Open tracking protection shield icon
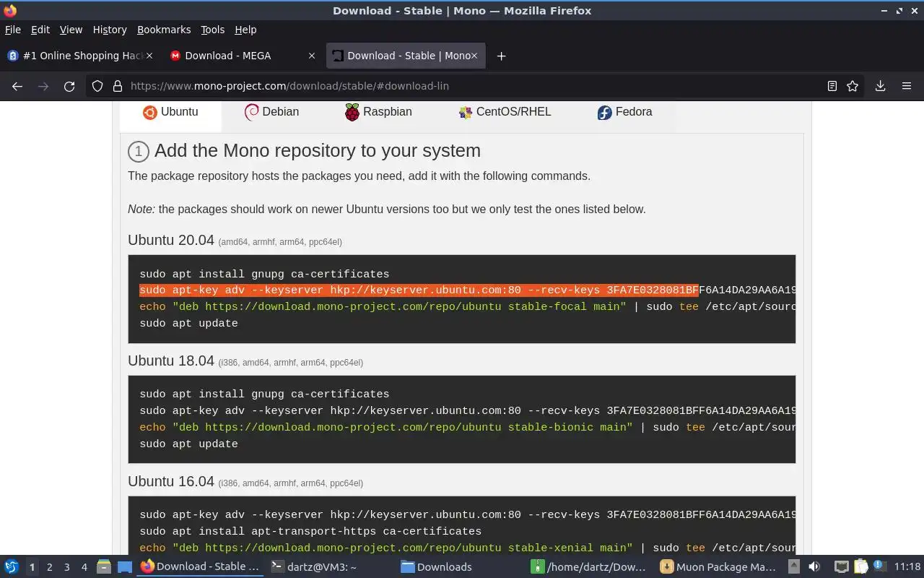This screenshot has height=578, width=924. [x=97, y=86]
